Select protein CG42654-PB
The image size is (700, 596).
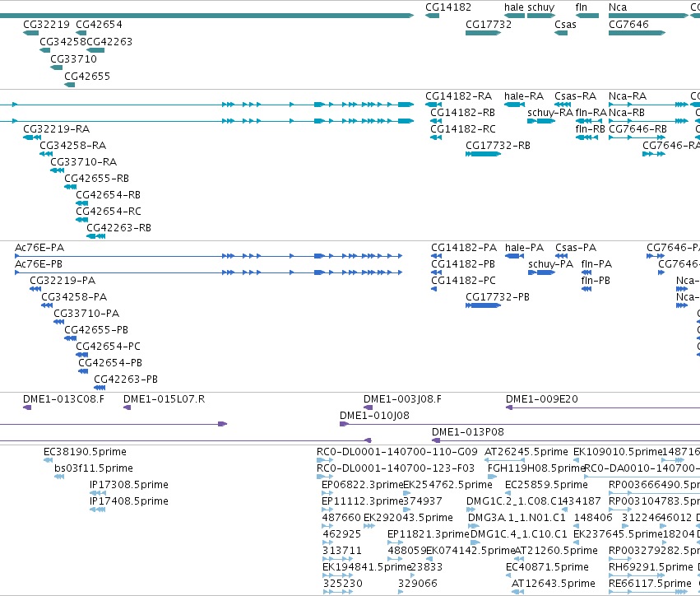click(110, 363)
